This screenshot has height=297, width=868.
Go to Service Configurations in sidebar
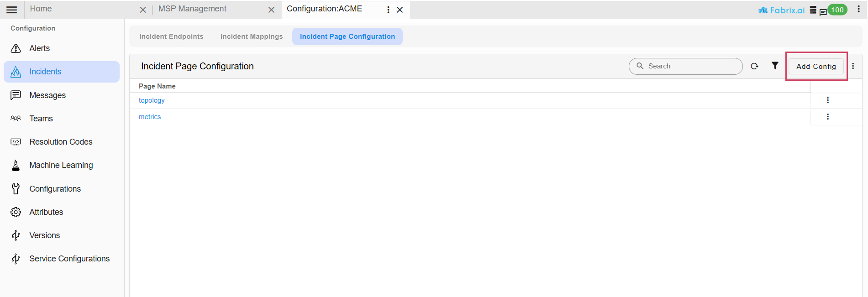[x=69, y=259]
